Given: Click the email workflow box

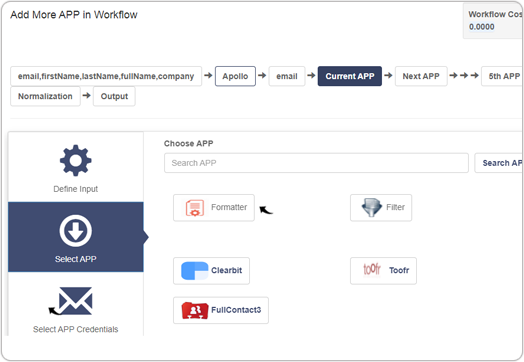Looking at the screenshot, I should 287,76.
